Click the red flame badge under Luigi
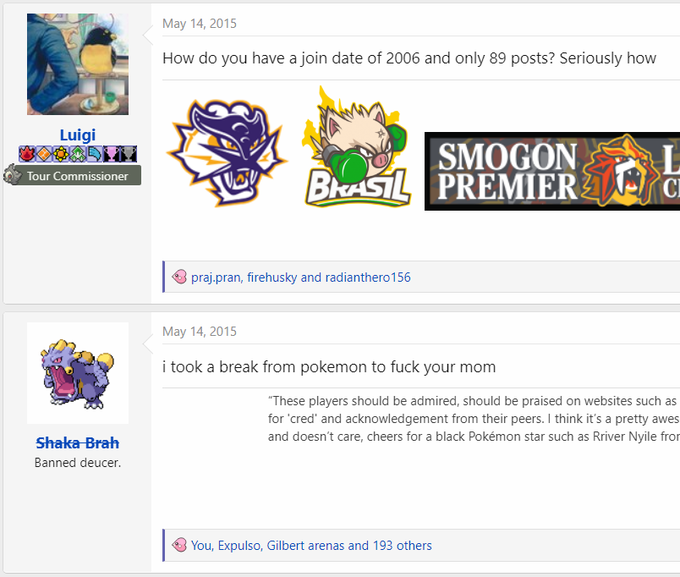The height and width of the screenshot is (577, 680). pyautogui.click(x=27, y=154)
